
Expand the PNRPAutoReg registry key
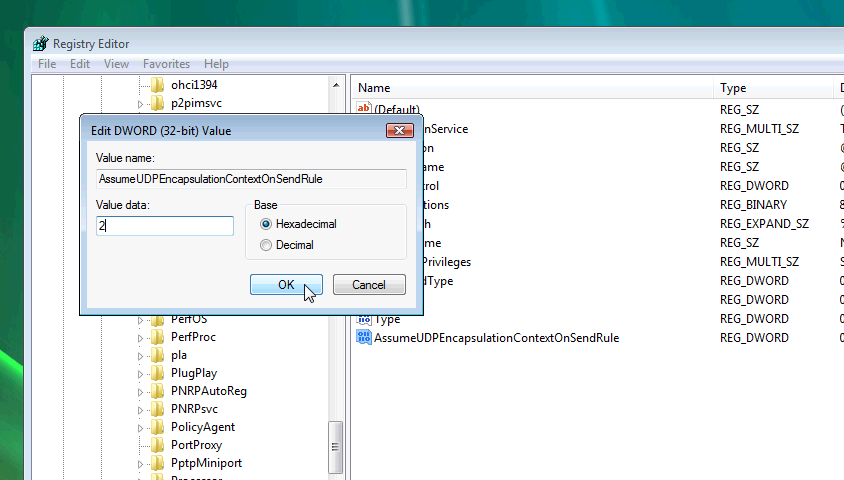pos(141,391)
